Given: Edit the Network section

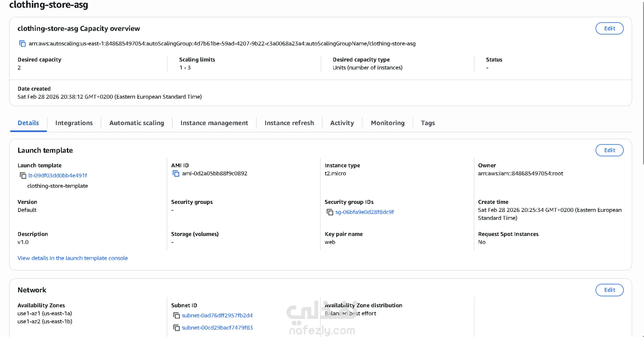Looking at the screenshot, I should (x=609, y=290).
